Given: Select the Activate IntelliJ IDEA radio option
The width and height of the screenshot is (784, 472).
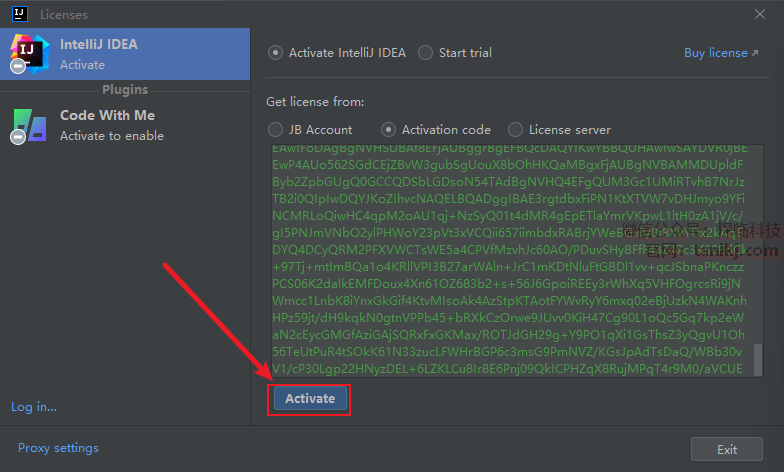Looking at the screenshot, I should point(276,53).
